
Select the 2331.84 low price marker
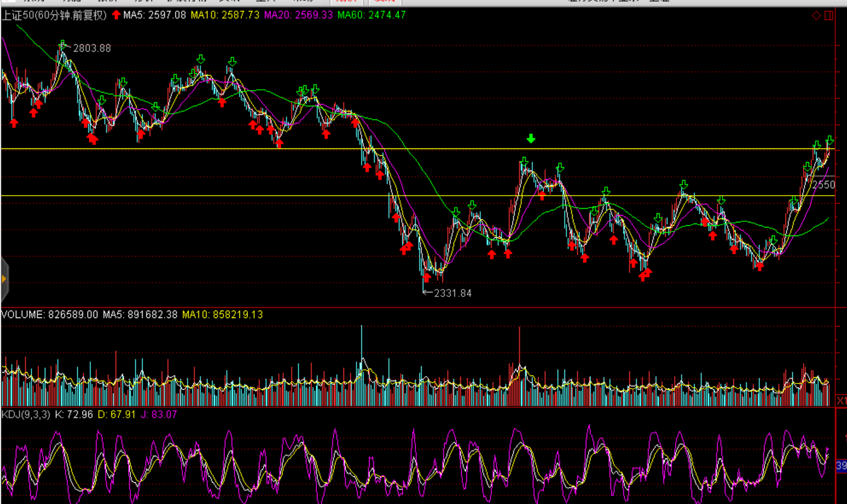pyautogui.click(x=452, y=293)
